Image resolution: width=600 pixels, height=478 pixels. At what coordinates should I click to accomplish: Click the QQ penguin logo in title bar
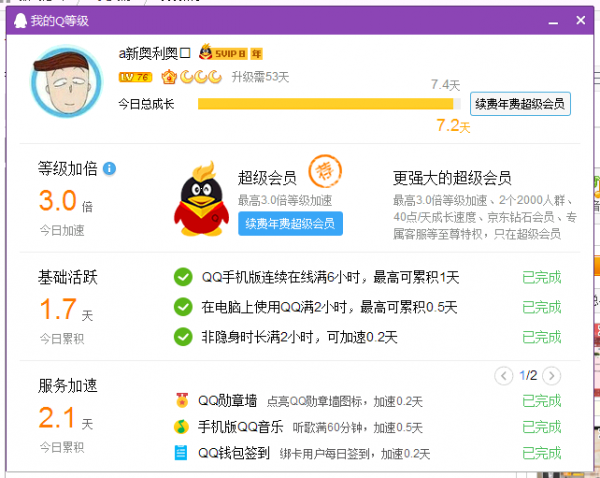[x=20, y=21]
